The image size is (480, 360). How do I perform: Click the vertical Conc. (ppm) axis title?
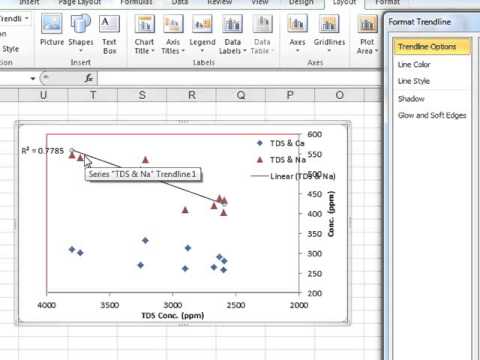[331, 214]
